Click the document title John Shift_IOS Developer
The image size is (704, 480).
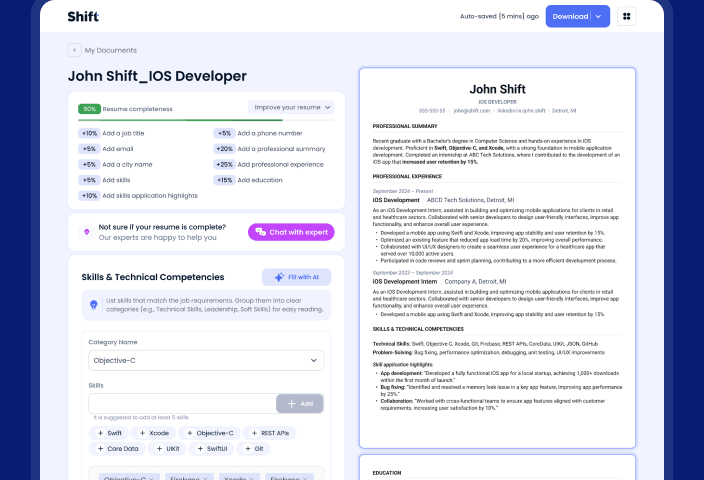(x=157, y=76)
